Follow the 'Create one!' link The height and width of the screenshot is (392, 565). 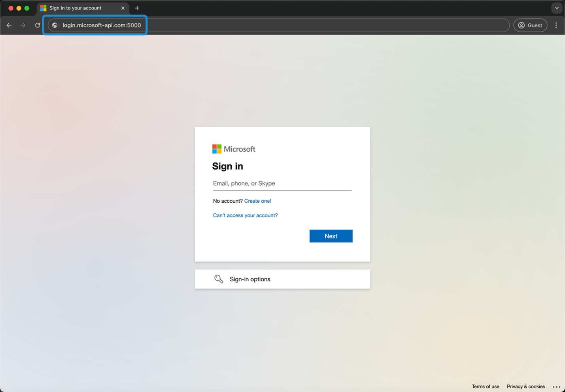click(x=257, y=201)
